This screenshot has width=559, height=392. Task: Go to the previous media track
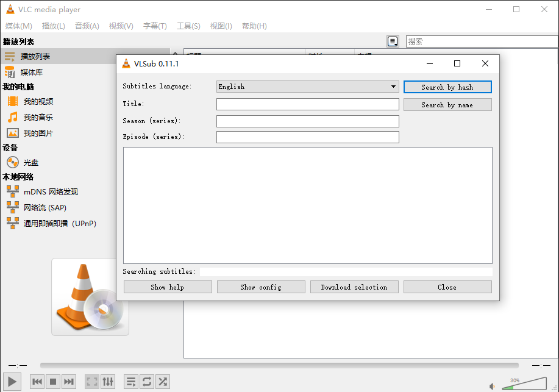pyautogui.click(x=37, y=382)
